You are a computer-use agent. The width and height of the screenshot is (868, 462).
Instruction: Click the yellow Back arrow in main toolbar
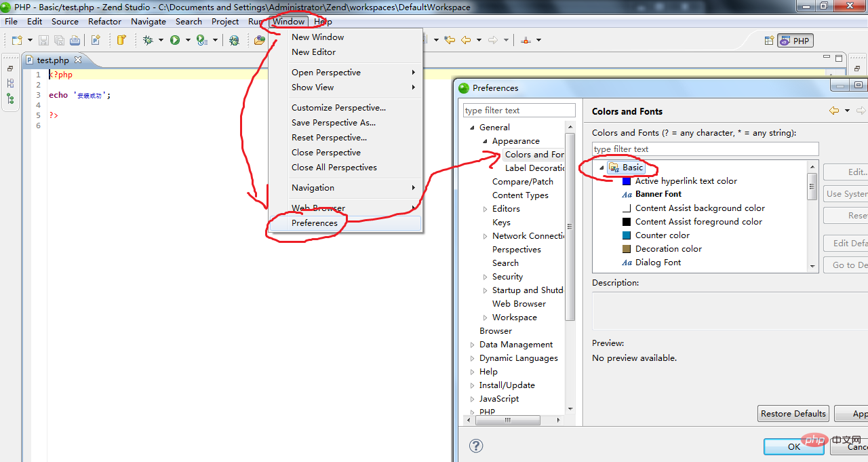[x=466, y=40]
